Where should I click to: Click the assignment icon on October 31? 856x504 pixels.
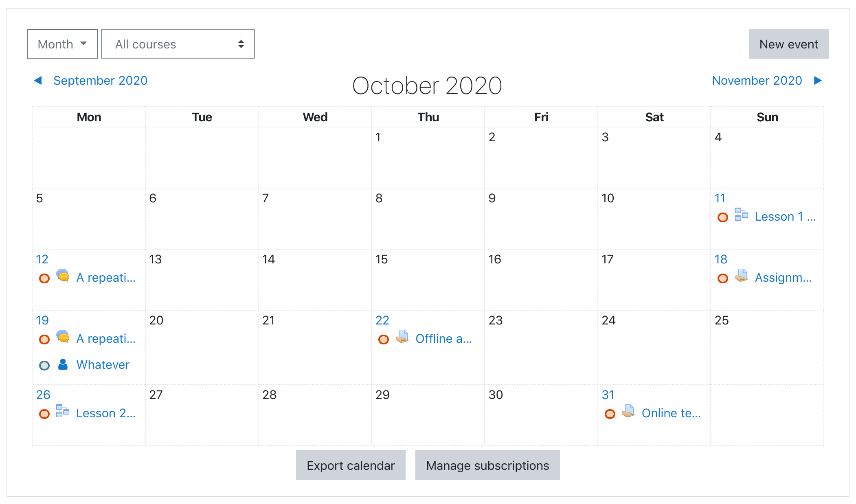coord(628,411)
